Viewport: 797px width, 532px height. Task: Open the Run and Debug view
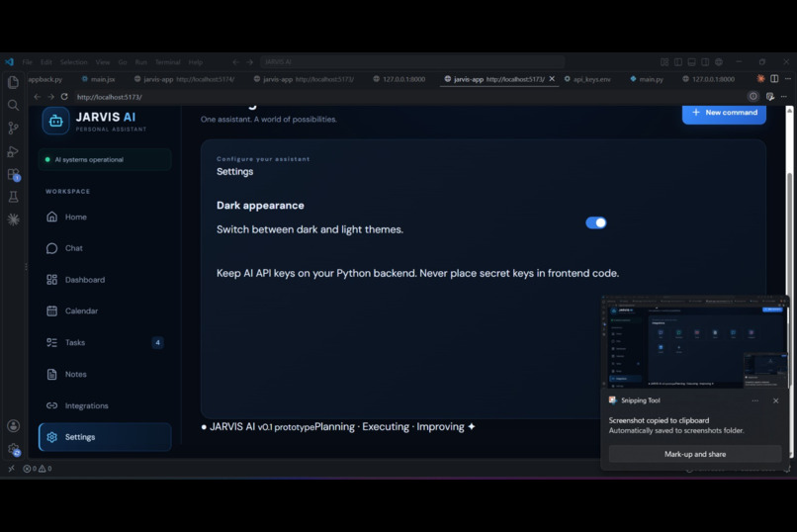13,151
